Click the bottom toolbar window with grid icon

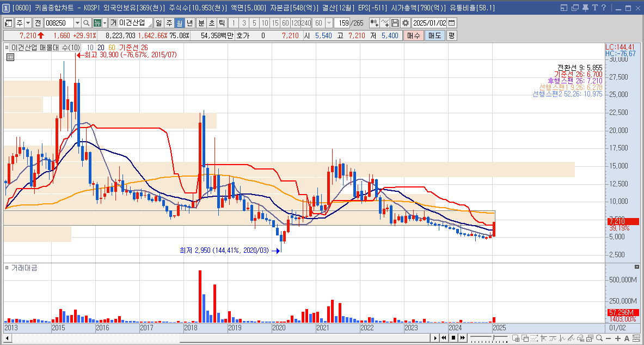[516, 338]
